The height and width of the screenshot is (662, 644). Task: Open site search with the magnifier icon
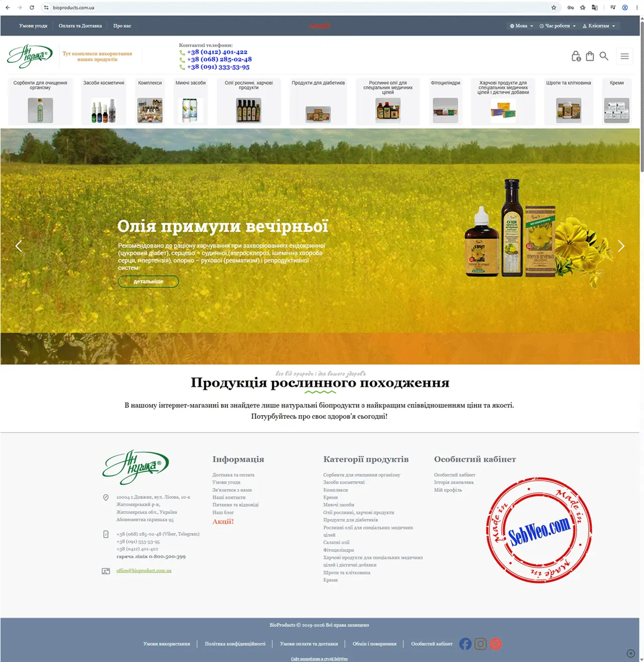[x=604, y=56]
